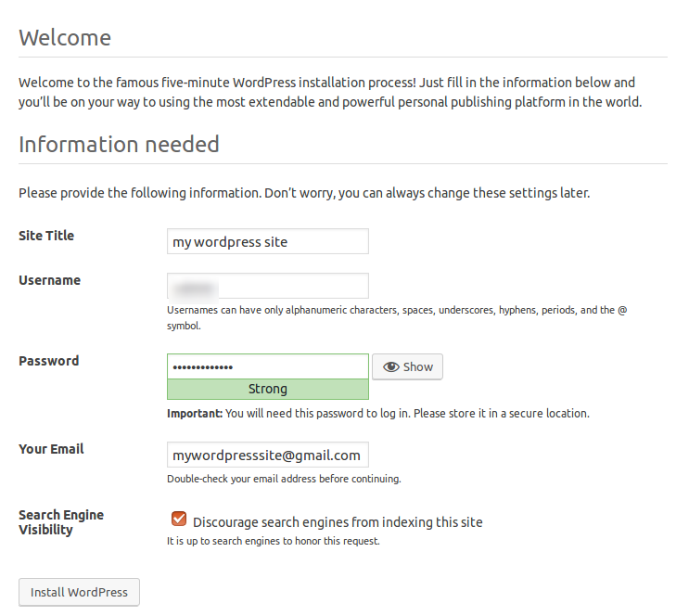Focus the Site Title input field
The width and height of the screenshot is (676, 616).
[267, 241]
